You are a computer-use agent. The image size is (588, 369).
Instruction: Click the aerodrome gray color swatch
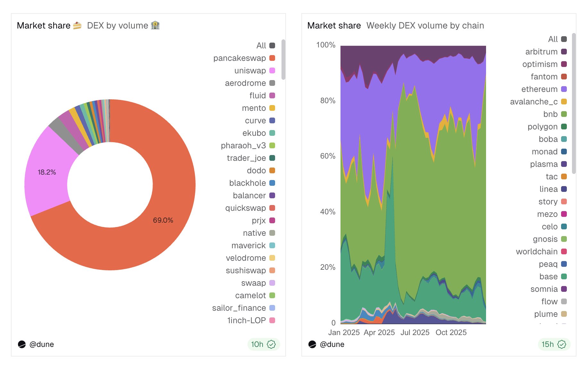pyautogui.click(x=272, y=83)
